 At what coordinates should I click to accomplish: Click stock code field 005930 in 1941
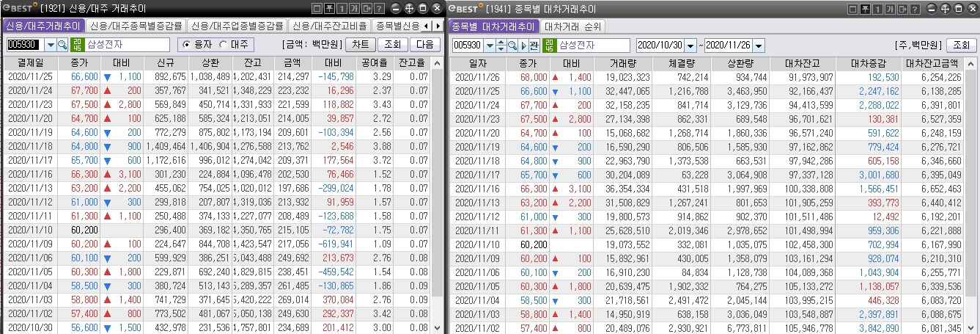468,46
